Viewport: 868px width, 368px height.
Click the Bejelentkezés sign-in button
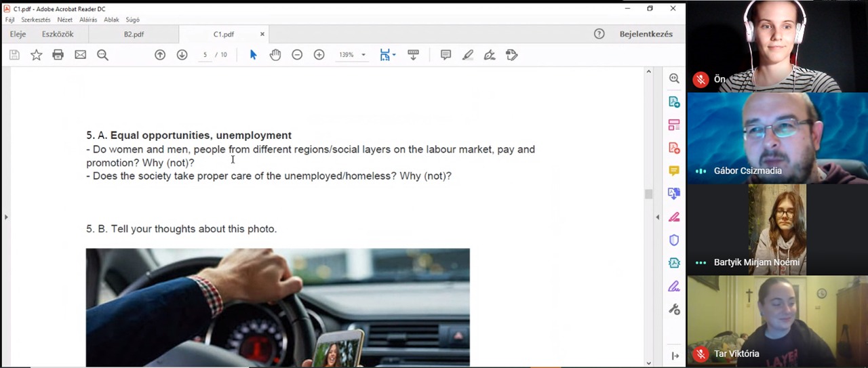click(x=646, y=34)
